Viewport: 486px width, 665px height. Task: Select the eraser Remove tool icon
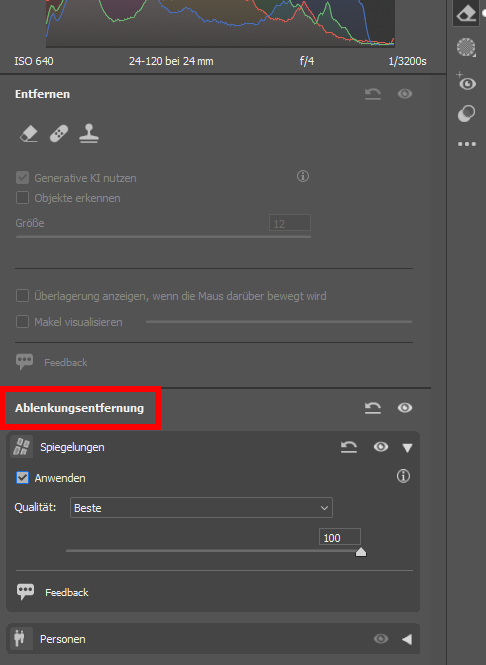pos(29,134)
